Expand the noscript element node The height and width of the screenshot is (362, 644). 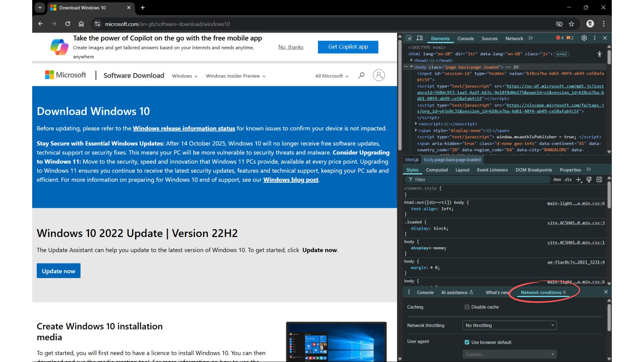tap(416, 124)
